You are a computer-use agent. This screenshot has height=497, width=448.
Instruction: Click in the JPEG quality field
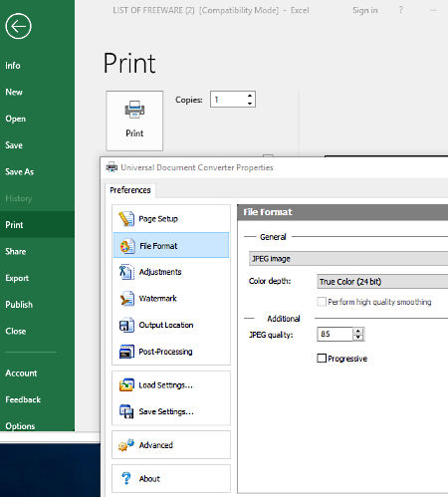(335, 334)
